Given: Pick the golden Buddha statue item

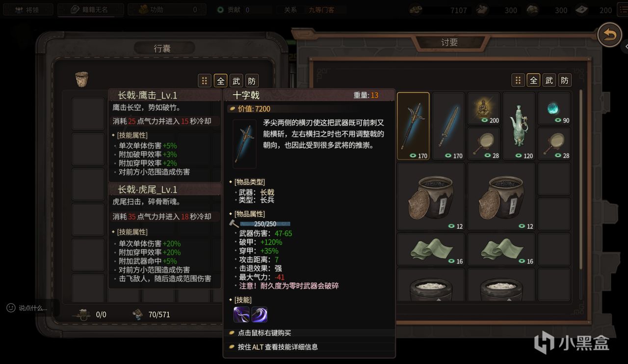Looking at the screenshot, I should [x=484, y=108].
